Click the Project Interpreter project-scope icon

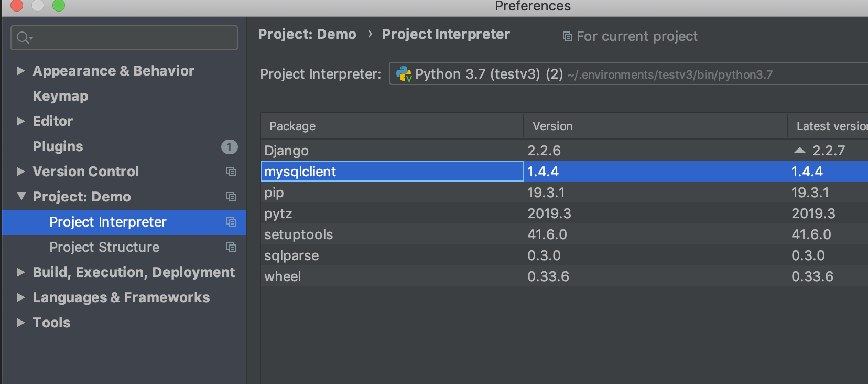[x=231, y=222]
